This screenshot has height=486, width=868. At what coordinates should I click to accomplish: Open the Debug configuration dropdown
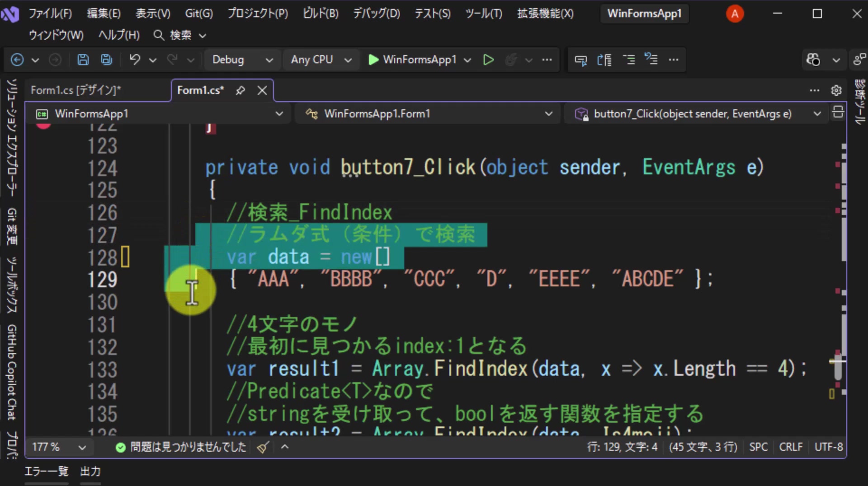242,60
